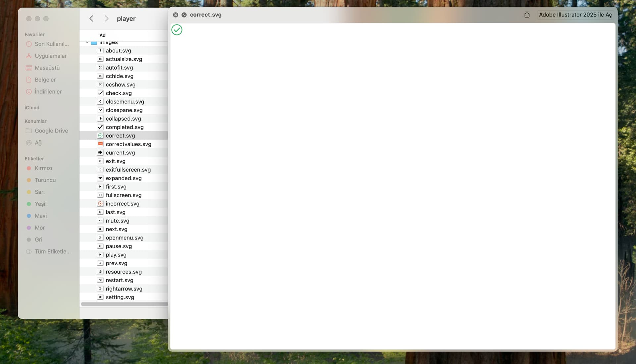
Task: Open İndirilenler in the sidebar
Action: [48, 92]
